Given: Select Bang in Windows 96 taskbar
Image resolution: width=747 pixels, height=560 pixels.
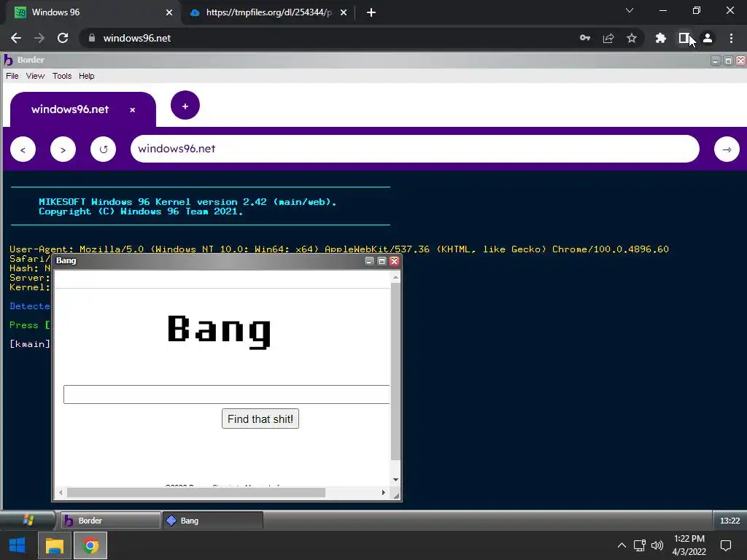Looking at the screenshot, I should (x=213, y=521).
